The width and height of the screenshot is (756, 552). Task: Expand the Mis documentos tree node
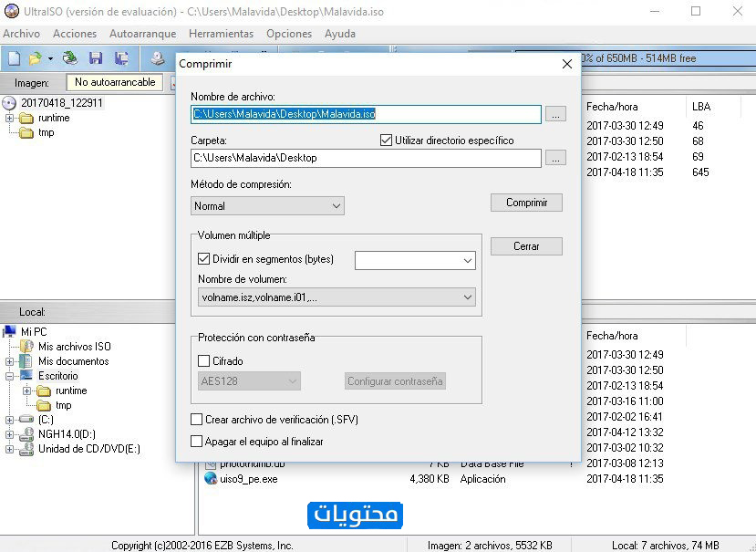point(9,361)
